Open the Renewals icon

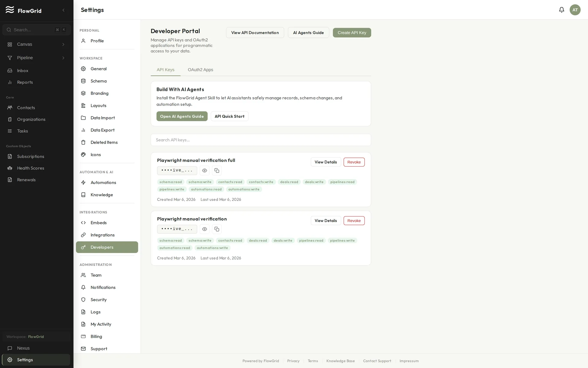[10, 180]
